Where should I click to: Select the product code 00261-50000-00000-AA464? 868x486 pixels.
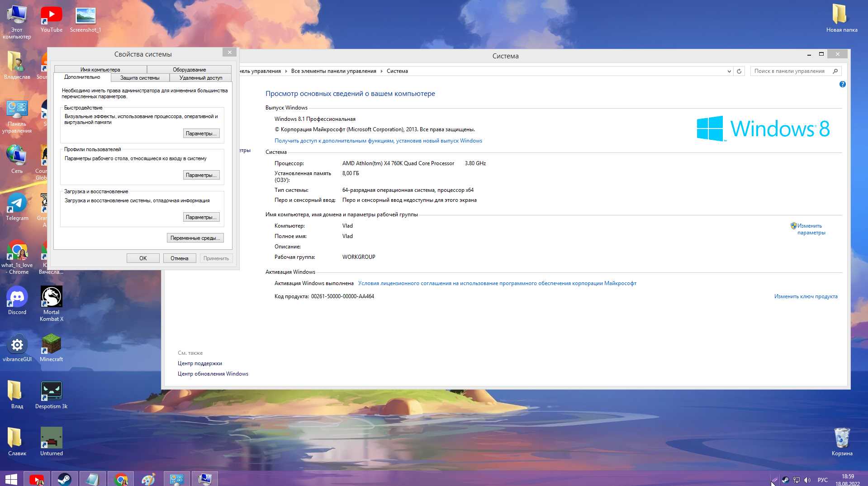[x=342, y=296]
